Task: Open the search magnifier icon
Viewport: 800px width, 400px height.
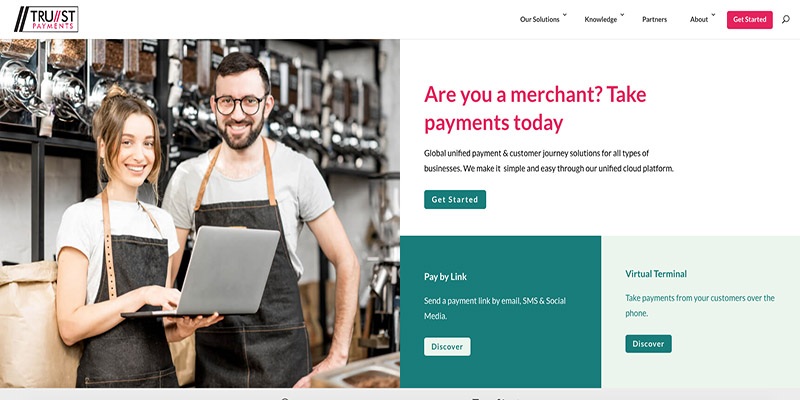Action: 786,19
